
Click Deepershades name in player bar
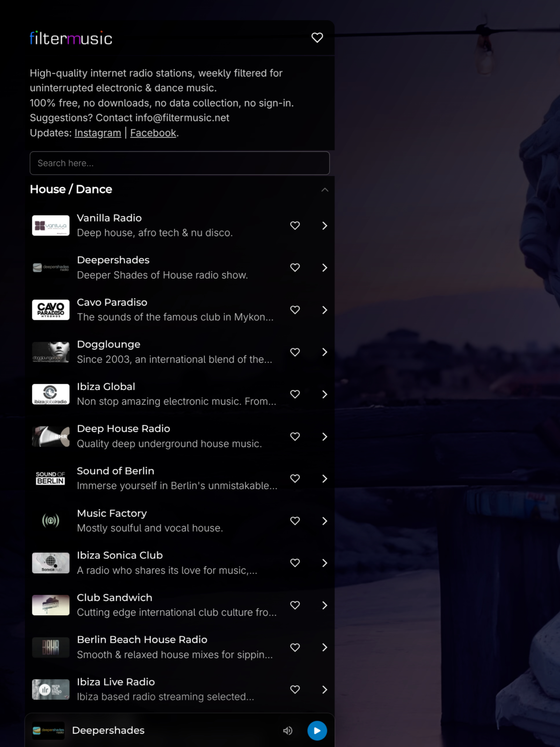click(108, 730)
